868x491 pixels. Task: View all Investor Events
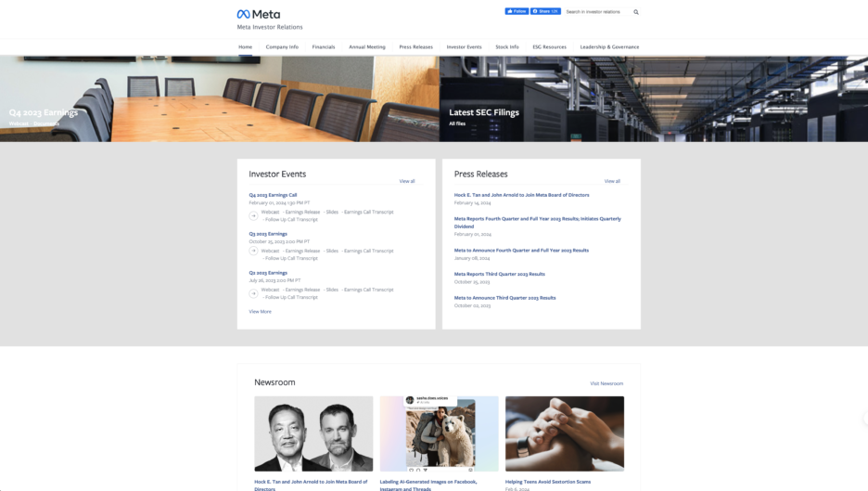[407, 181]
